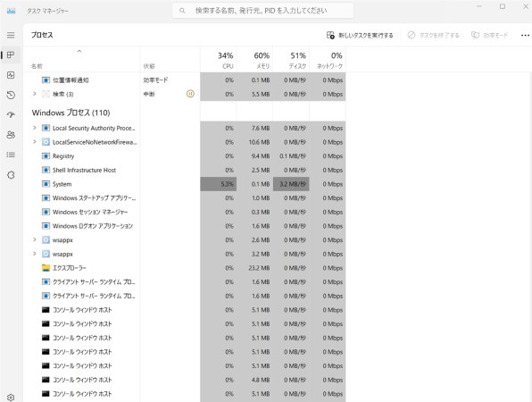Image resolution: width=532 pixels, height=402 pixels.
Task: Run new task with 新しいタスクを実行する
Action: coord(360,36)
